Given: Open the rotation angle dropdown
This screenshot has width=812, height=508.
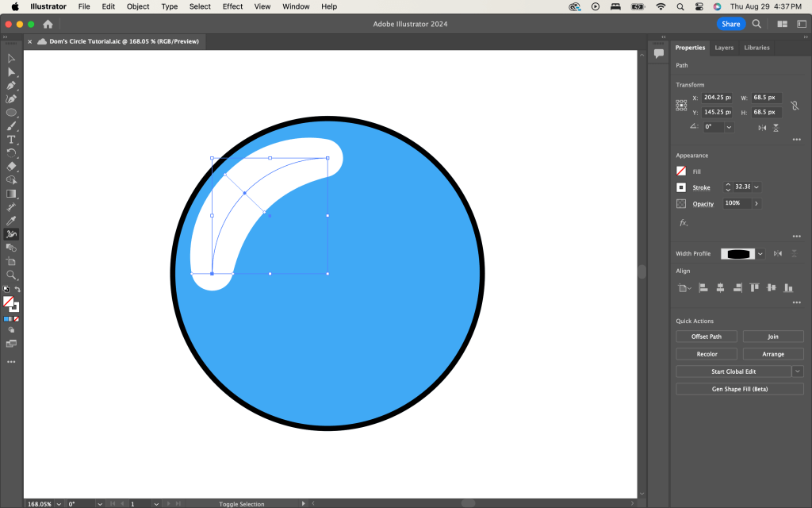Looking at the screenshot, I should pyautogui.click(x=729, y=127).
